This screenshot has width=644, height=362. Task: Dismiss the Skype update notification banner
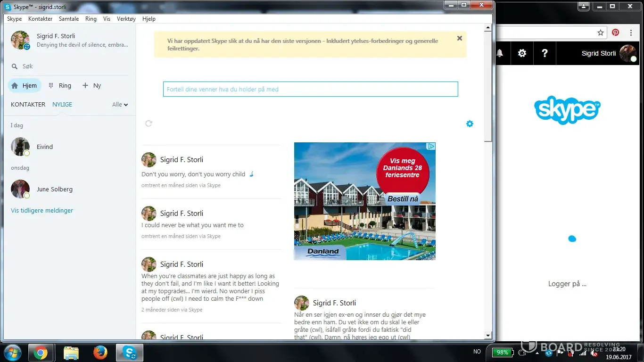(x=459, y=39)
